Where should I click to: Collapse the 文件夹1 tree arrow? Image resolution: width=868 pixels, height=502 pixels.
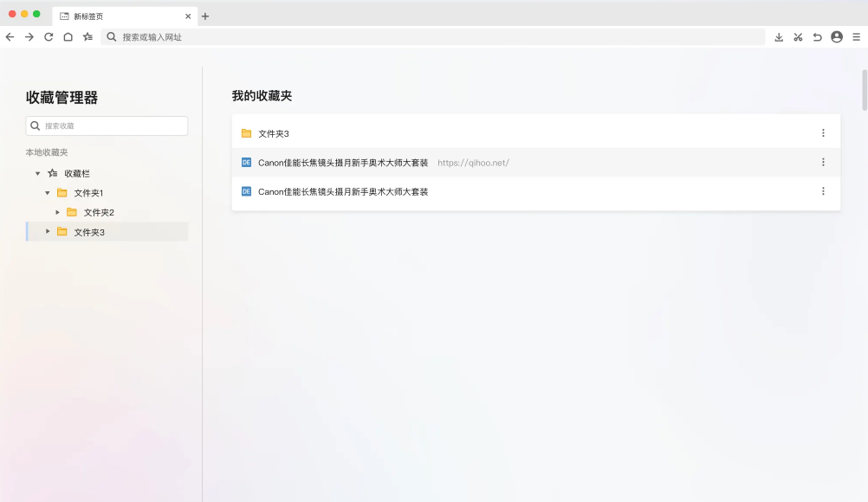[48, 193]
